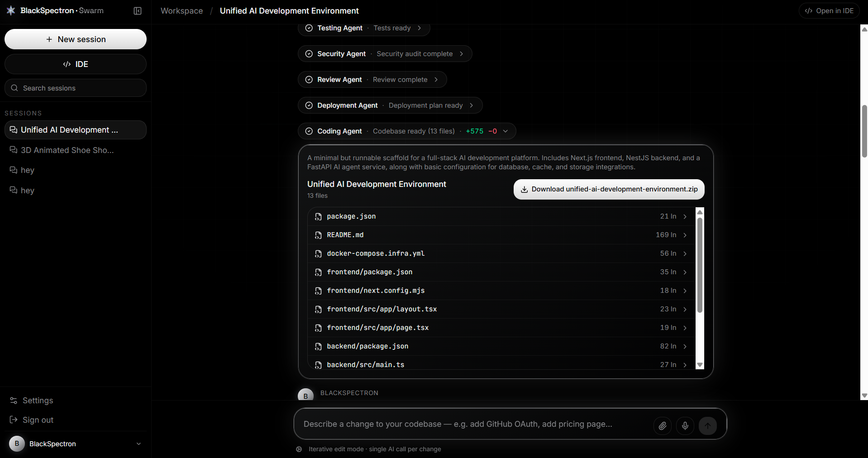Start voice input with the microphone icon
This screenshot has width=868, height=458.
pos(685,426)
